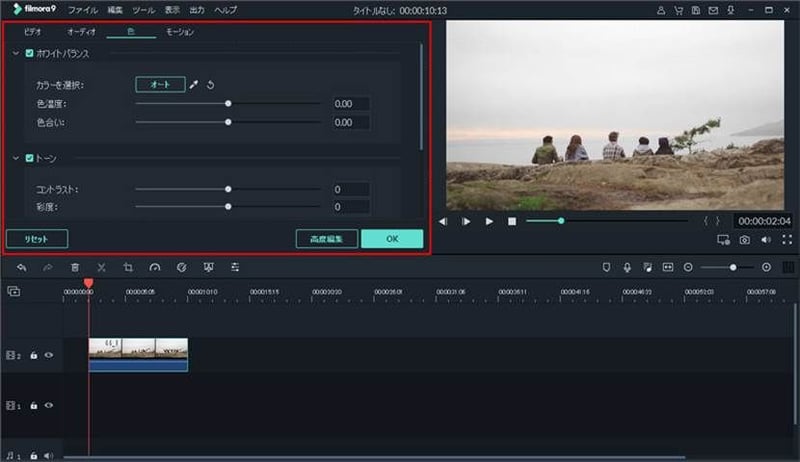Pick color with the eyedropper icon
Screen dimensions: 800x462
tap(195, 85)
